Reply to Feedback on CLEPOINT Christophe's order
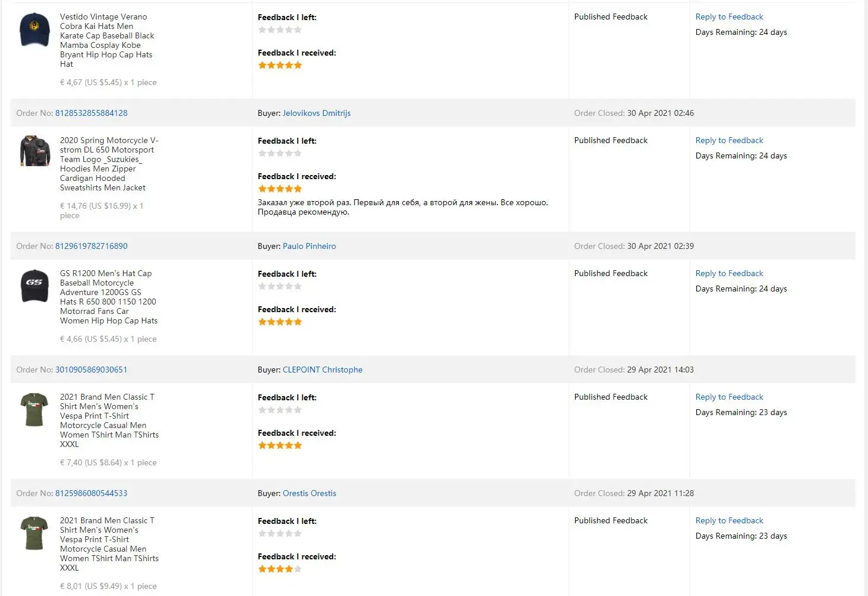This screenshot has width=868, height=596. point(729,397)
